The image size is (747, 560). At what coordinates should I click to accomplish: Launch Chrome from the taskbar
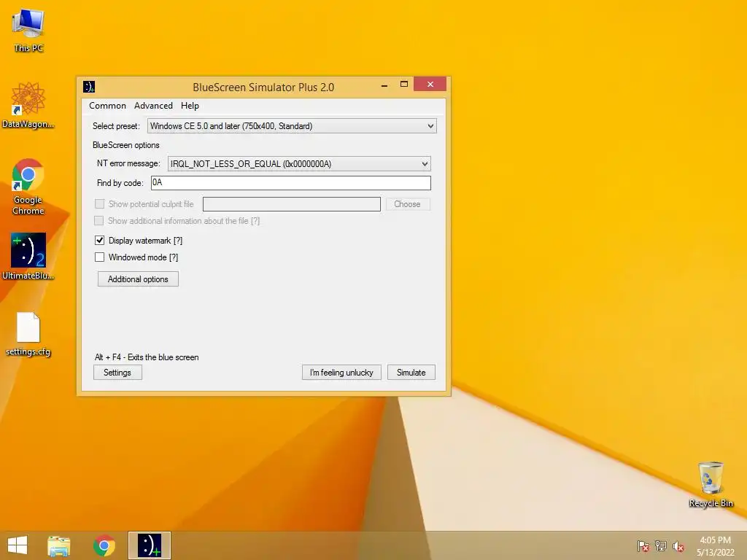(104, 545)
